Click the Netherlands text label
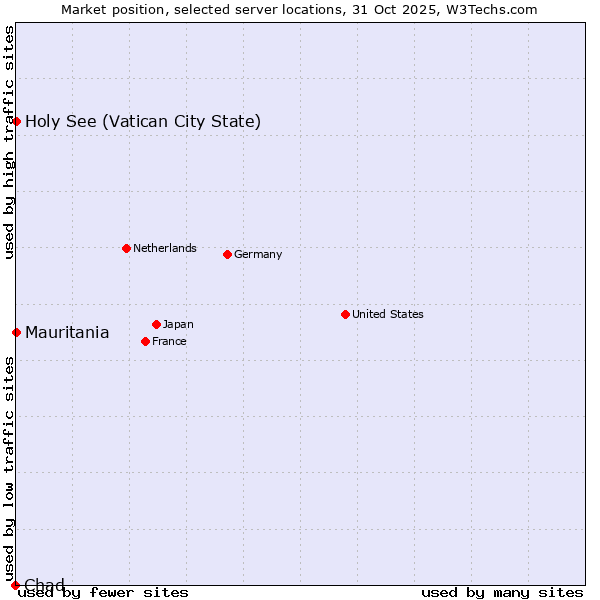The width and height of the screenshot is (600, 600). [164, 248]
